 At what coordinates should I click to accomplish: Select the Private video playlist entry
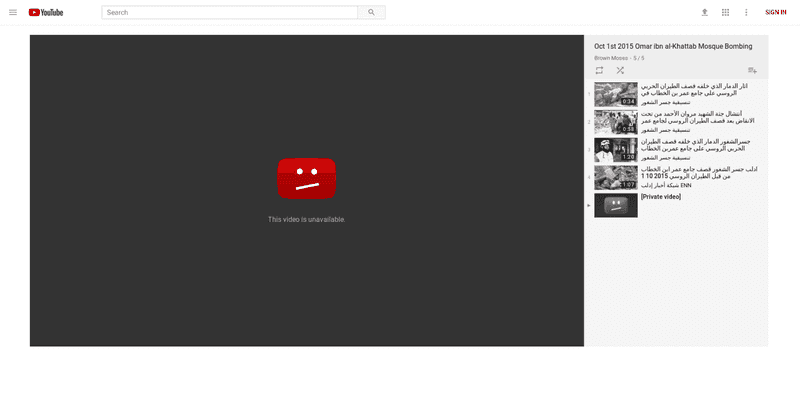pos(661,197)
